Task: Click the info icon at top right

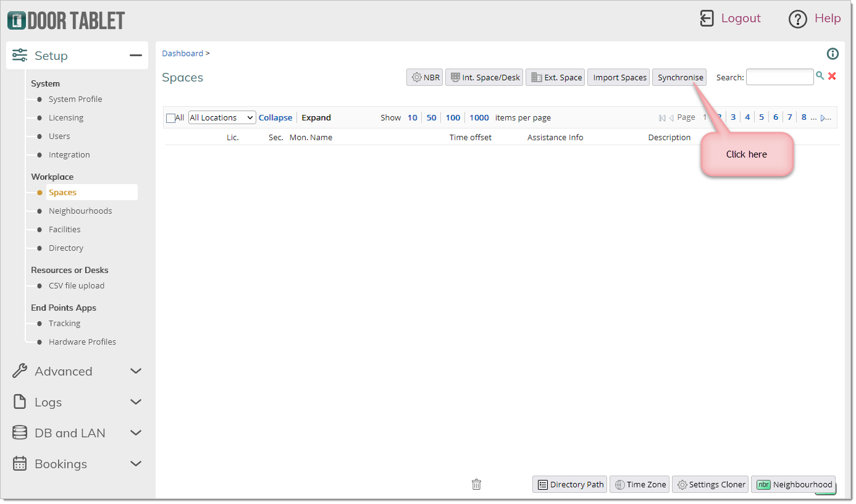Action: pyautogui.click(x=833, y=54)
